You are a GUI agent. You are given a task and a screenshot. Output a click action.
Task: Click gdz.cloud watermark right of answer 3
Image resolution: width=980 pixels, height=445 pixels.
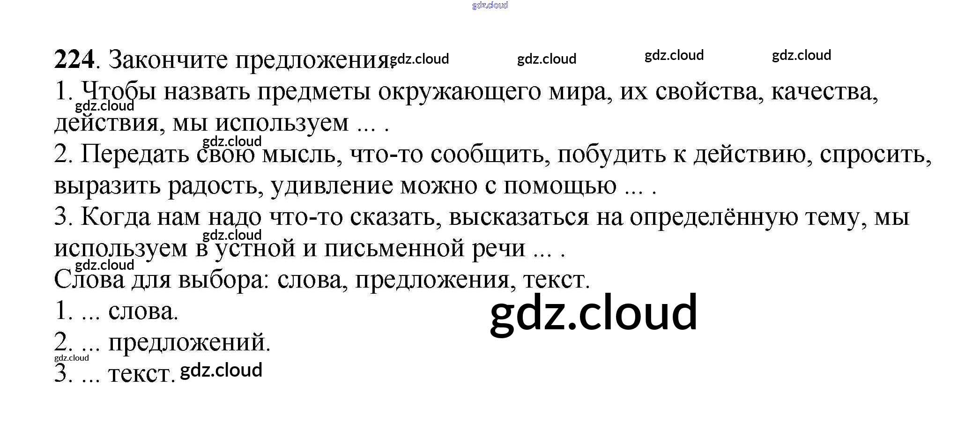pos(221,370)
